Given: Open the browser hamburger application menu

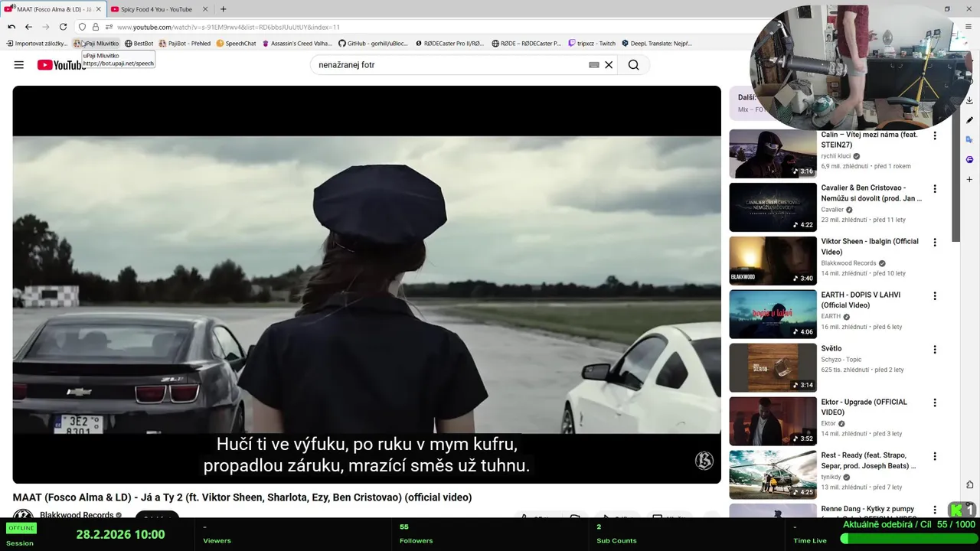Looking at the screenshot, I should click(969, 27).
